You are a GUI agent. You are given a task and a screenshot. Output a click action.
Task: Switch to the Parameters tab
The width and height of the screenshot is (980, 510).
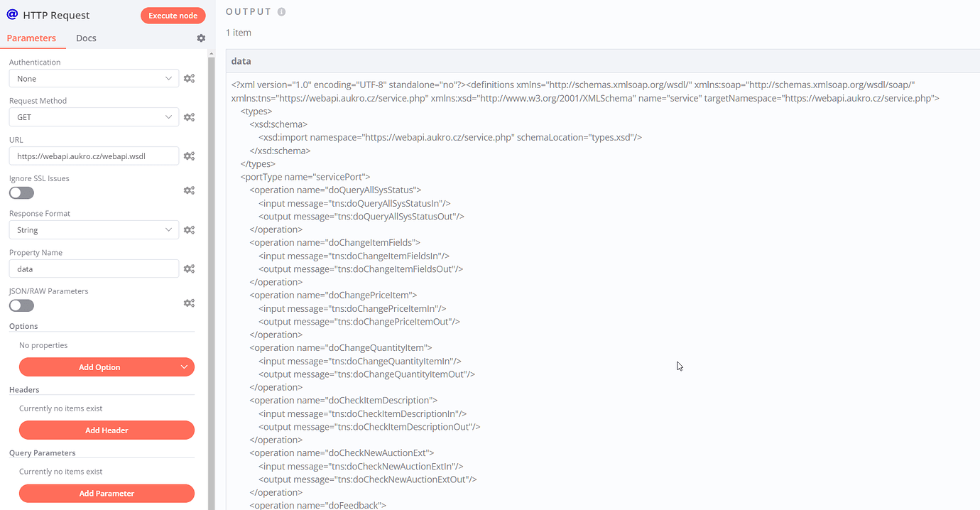(31, 38)
